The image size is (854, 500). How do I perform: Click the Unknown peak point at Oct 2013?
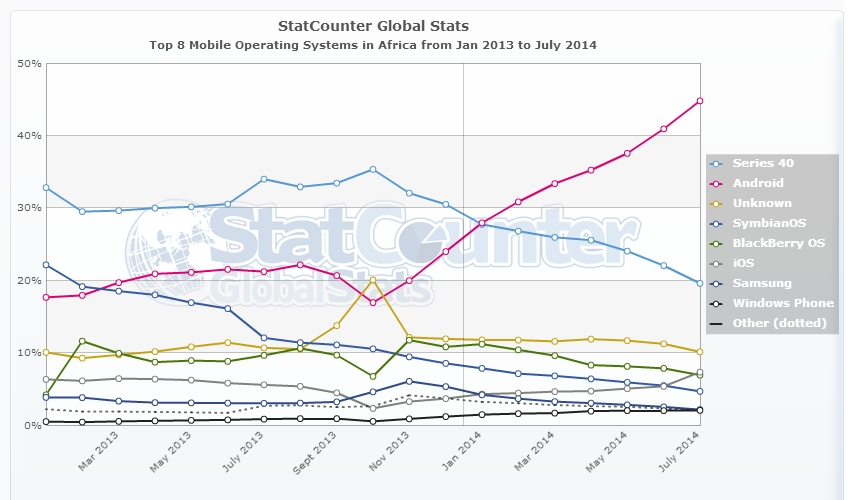pos(372,280)
